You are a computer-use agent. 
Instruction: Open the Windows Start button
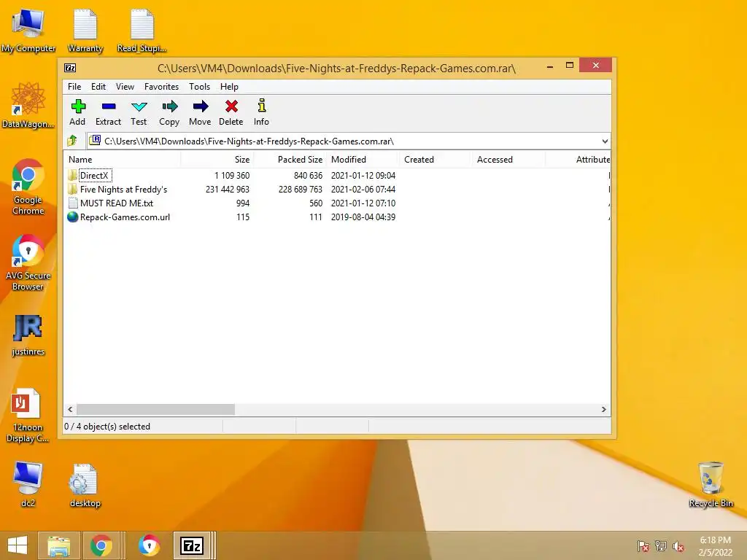click(18, 545)
